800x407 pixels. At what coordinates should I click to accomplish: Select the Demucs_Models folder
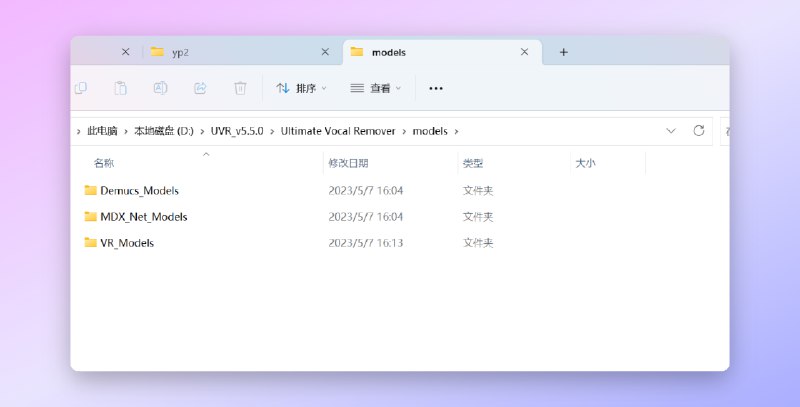point(139,190)
